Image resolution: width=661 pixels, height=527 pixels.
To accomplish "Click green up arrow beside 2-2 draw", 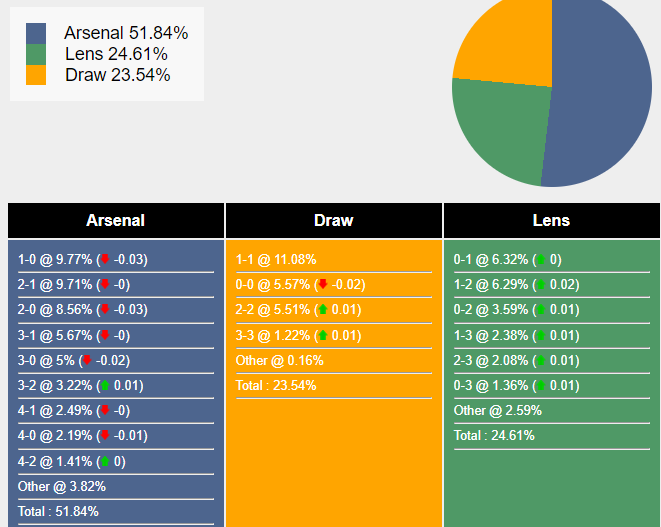I will (x=322, y=310).
